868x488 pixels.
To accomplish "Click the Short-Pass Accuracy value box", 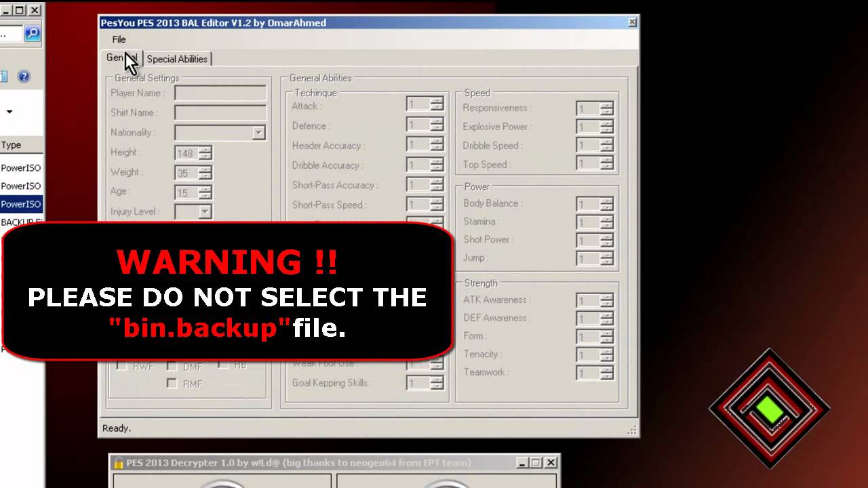I will (418, 184).
